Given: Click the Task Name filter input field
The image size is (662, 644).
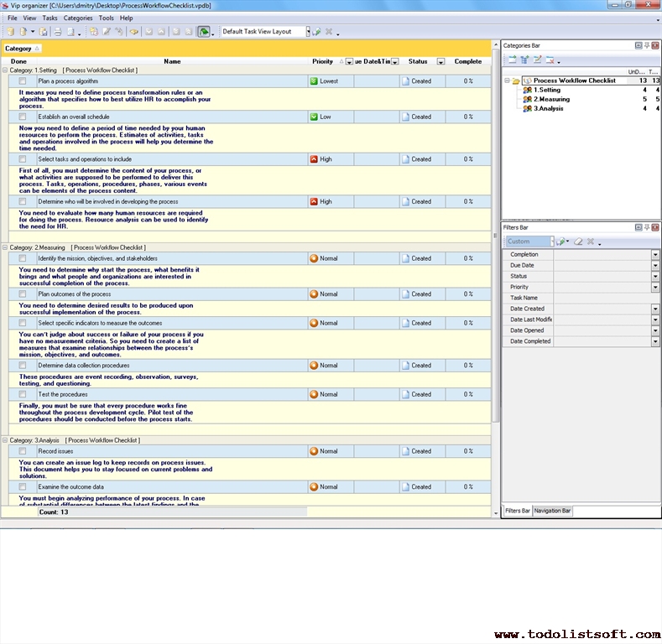Looking at the screenshot, I should pyautogui.click(x=602, y=298).
